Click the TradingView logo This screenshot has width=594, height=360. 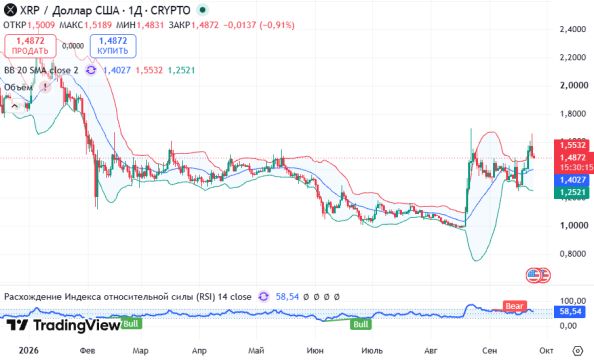tap(63, 325)
